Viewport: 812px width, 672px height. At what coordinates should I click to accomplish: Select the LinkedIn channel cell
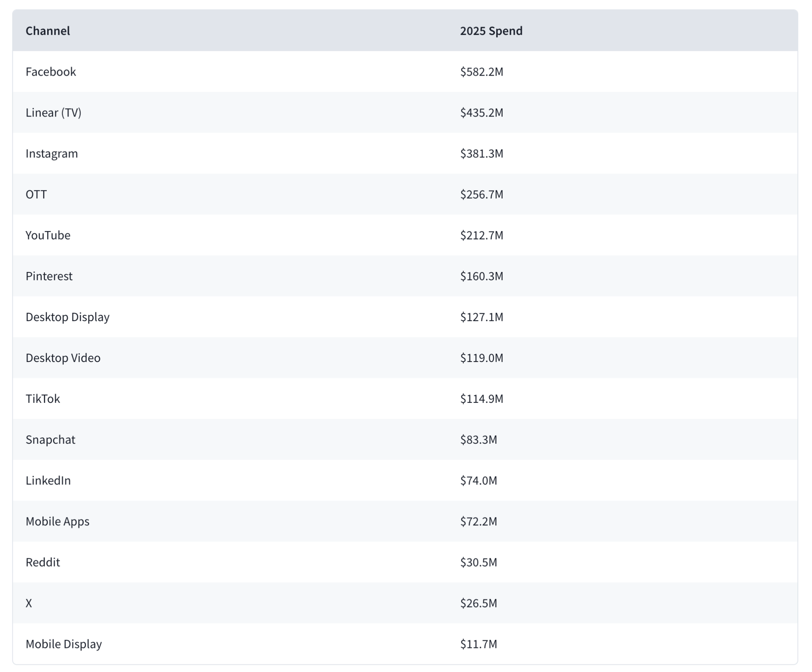pos(48,480)
